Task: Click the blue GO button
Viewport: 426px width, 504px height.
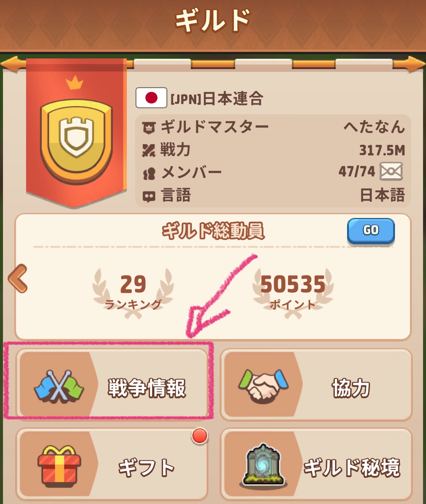Action: [371, 231]
